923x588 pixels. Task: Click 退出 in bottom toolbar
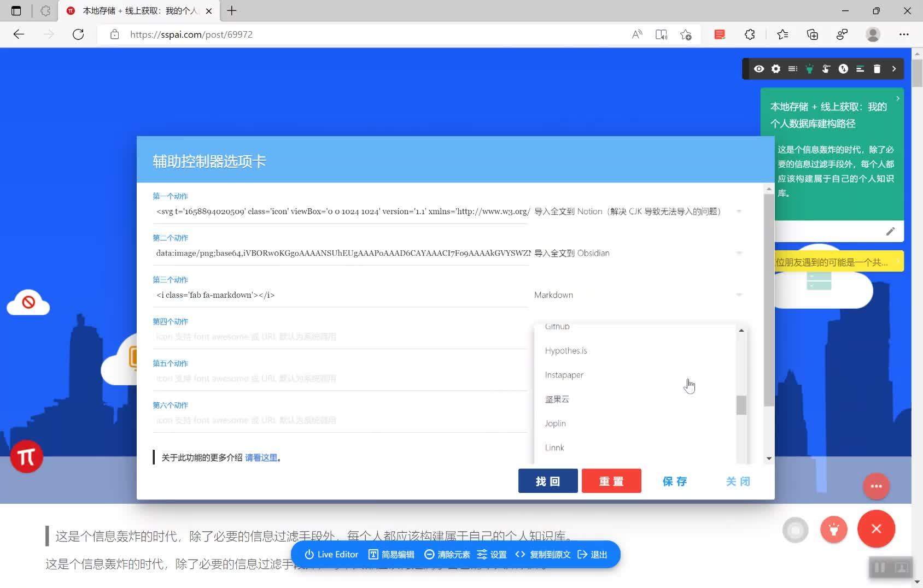pyautogui.click(x=592, y=554)
